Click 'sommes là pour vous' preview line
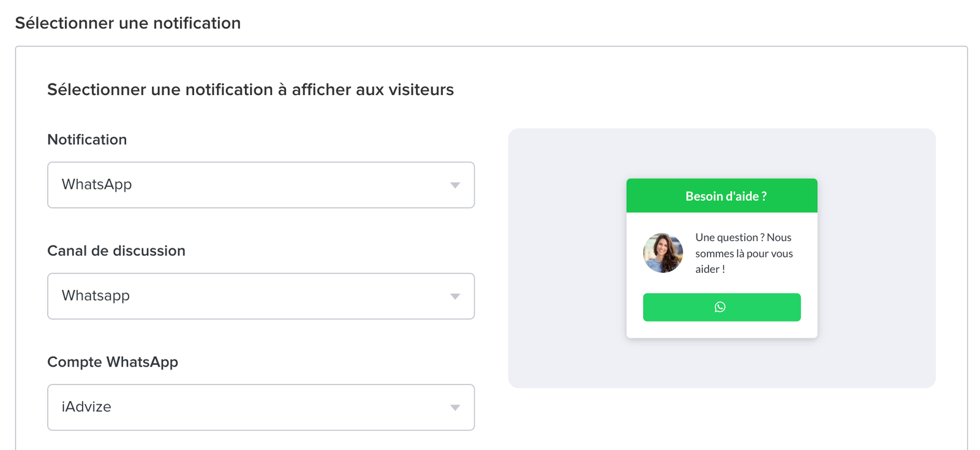 [x=744, y=253]
